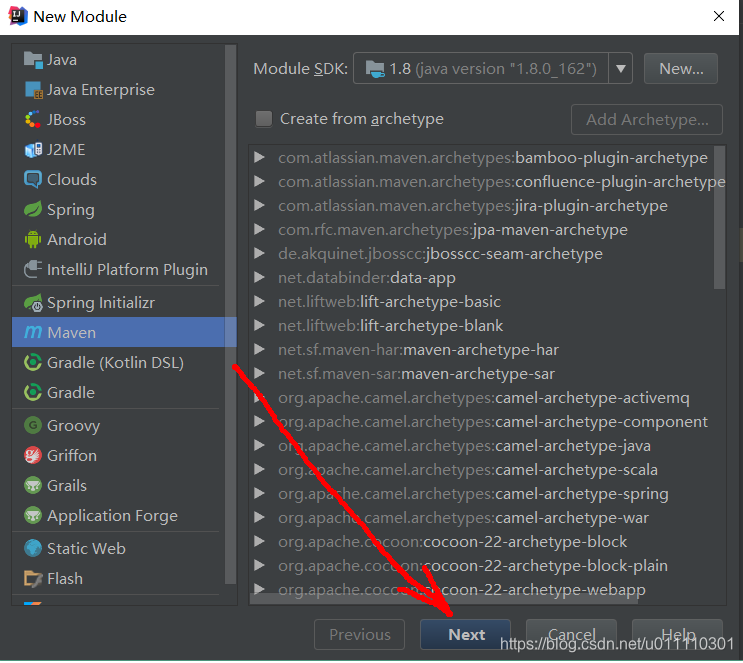
Task: Click the New... SDK button
Action: [x=681, y=69]
